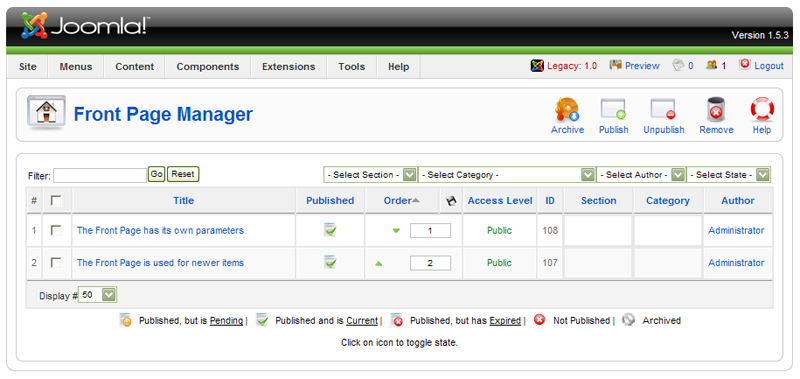Click the 'Not Published' legend icon

click(x=539, y=320)
